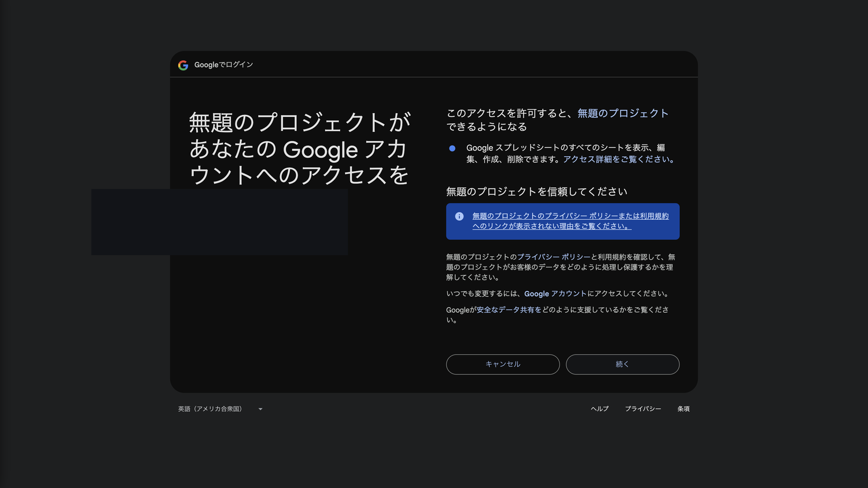The image size is (868, 488).
Task: Click the プライバシー footer link
Action: (x=643, y=409)
